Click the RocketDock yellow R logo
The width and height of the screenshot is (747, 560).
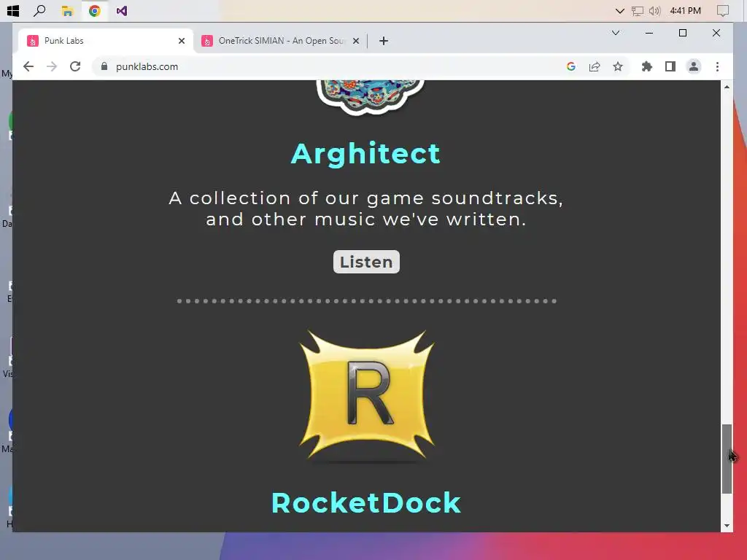point(366,394)
